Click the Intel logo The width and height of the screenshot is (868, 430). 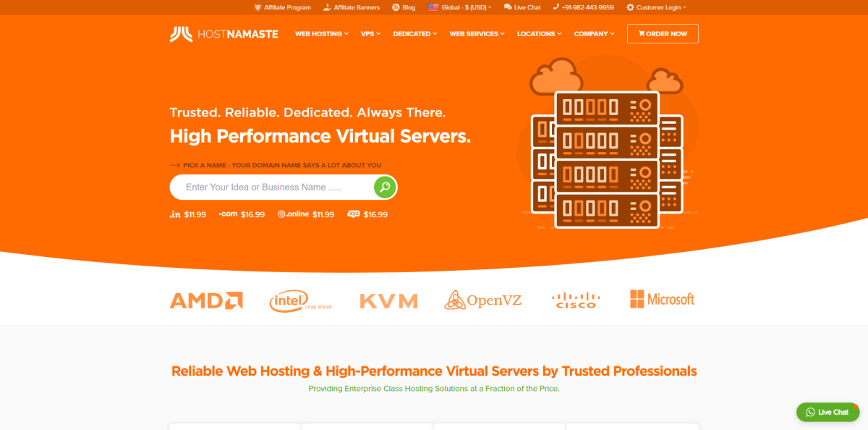(x=300, y=301)
